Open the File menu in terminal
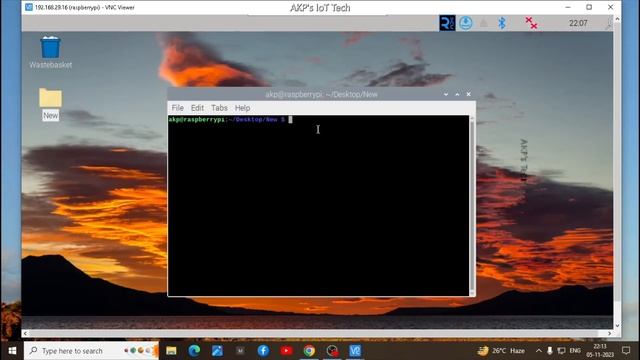Viewport: 640px width, 360px height. click(177, 108)
